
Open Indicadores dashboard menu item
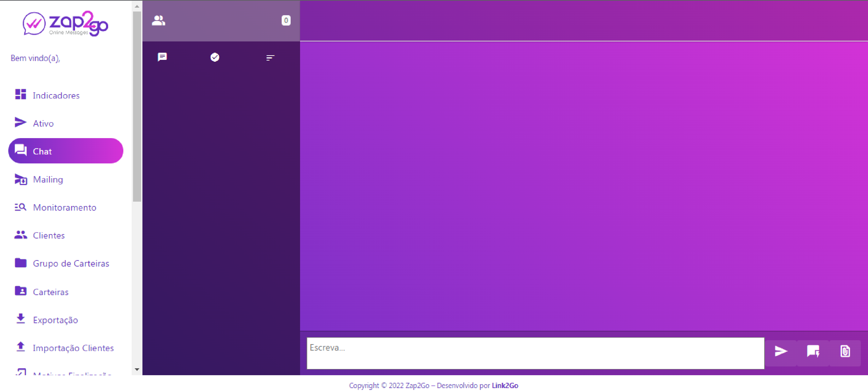tap(56, 95)
